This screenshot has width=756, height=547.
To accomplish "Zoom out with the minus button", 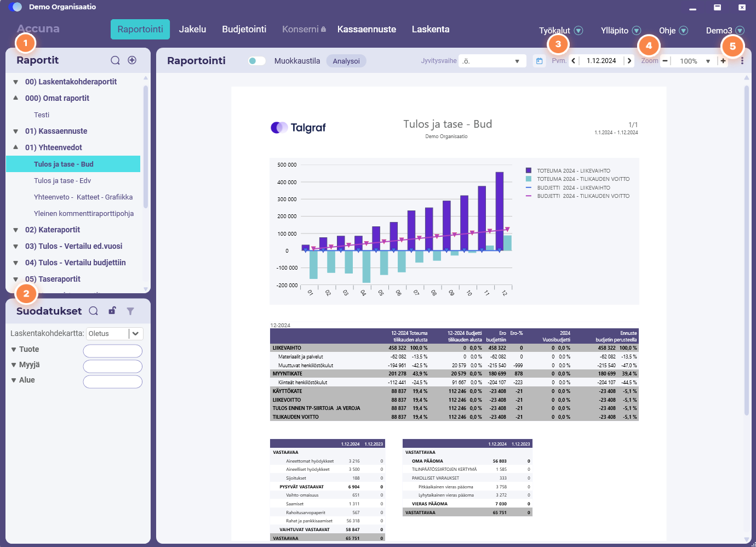I will click(665, 61).
